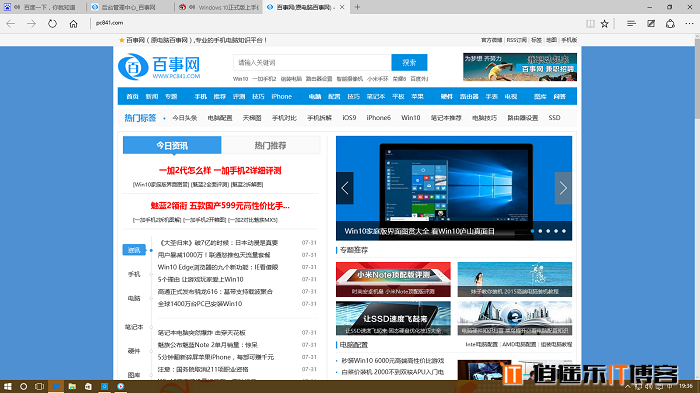Switch to the 百度一下 tab

[43, 7]
